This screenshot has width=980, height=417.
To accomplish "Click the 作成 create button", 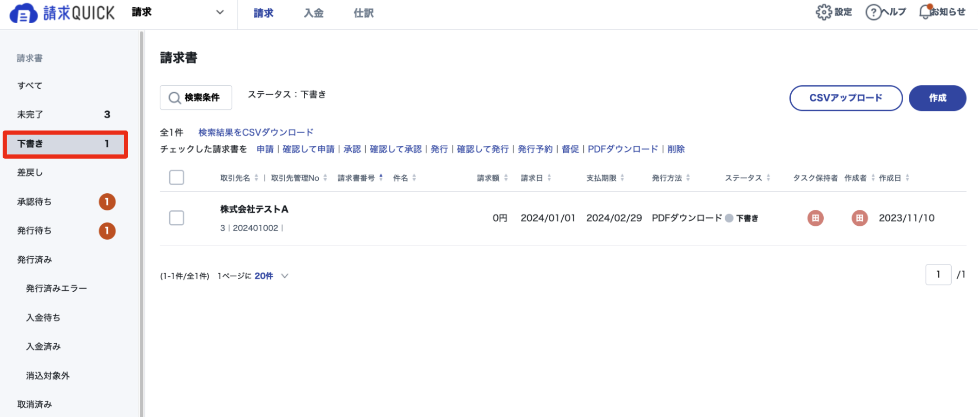I will tap(937, 98).
